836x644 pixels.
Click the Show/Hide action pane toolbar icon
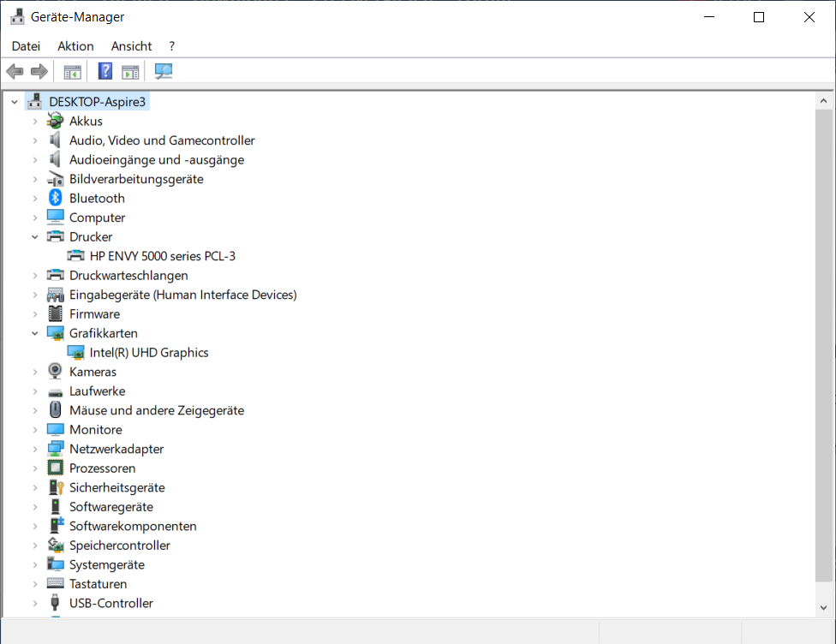click(130, 71)
